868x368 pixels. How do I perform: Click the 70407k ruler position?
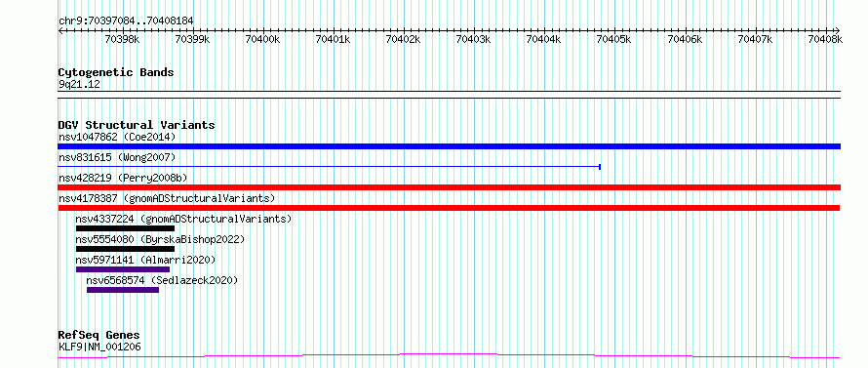[755, 39]
